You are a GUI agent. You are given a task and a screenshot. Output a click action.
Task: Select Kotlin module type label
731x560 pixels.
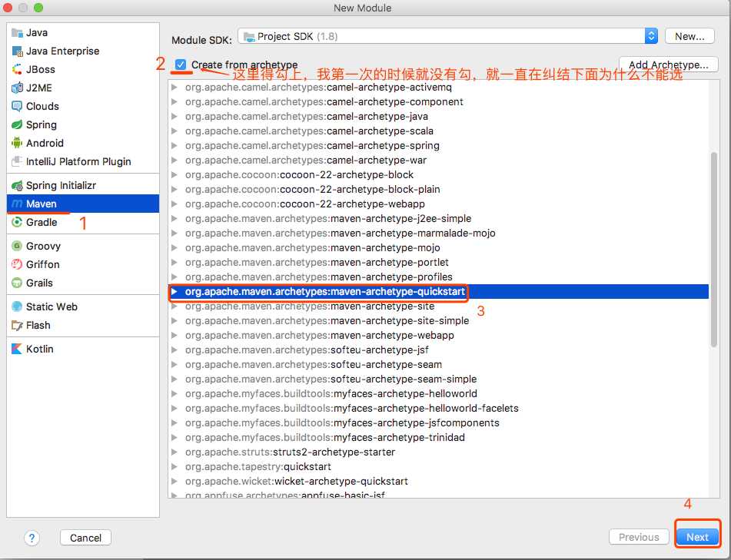point(40,349)
